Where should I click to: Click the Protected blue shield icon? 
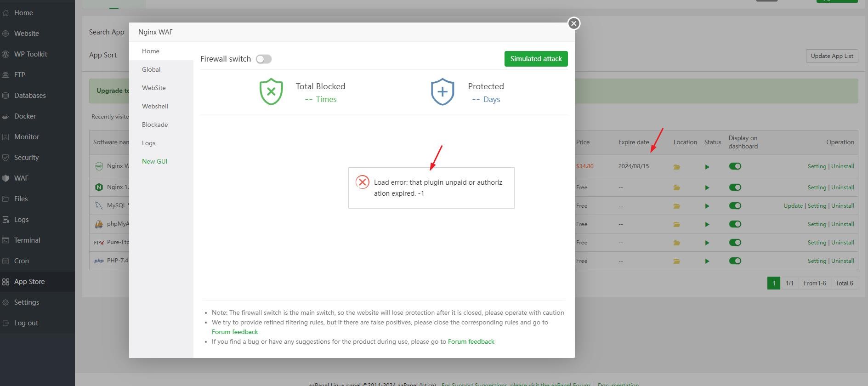tap(442, 91)
